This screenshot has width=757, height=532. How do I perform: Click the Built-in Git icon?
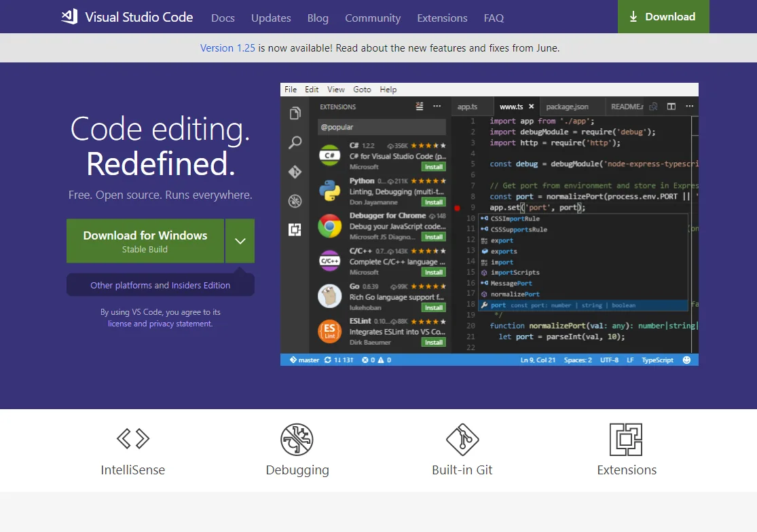coord(462,440)
